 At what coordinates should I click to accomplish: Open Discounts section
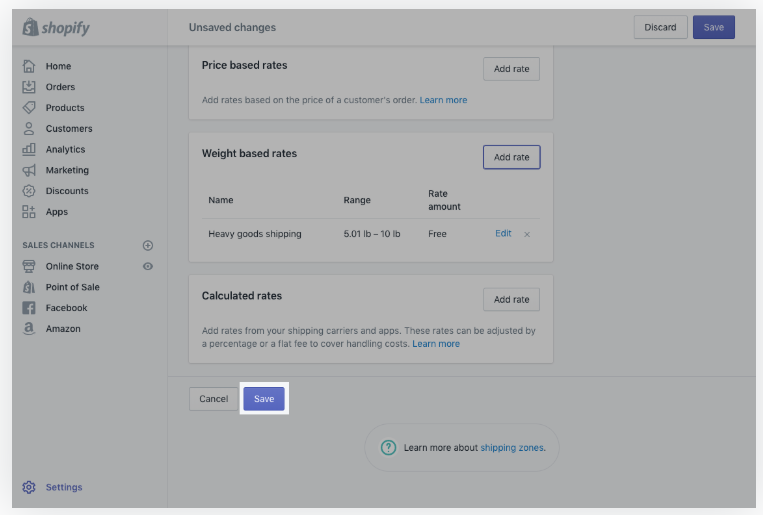(x=67, y=191)
